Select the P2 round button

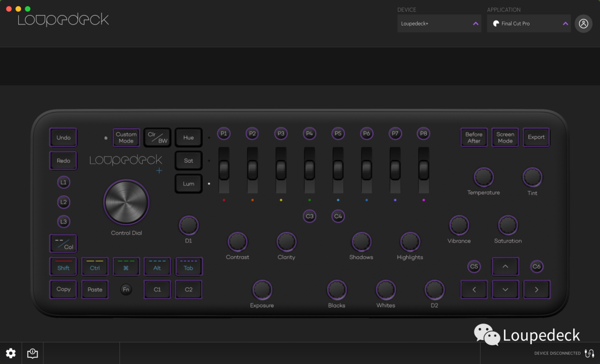tap(252, 133)
